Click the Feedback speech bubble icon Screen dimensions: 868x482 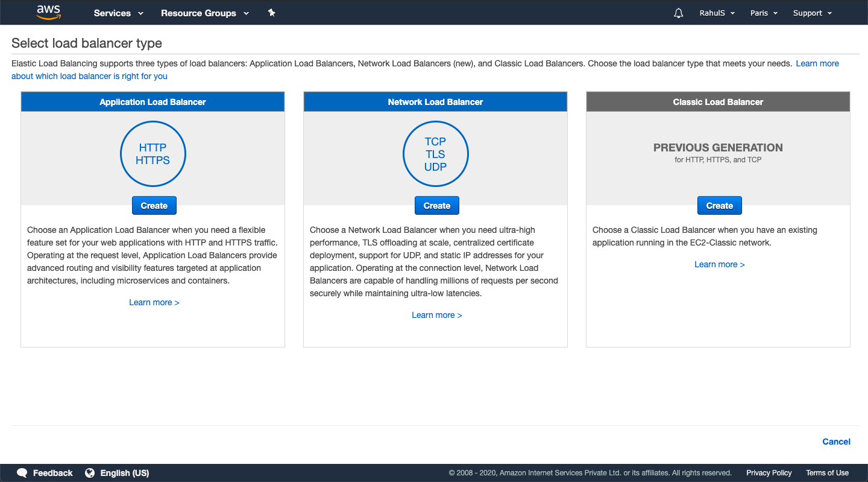tap(22, 473)
